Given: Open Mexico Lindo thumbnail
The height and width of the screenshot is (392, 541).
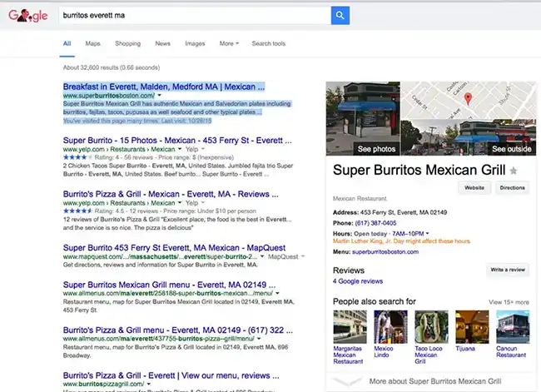Looking at the screenshot, I should pyautogui.click(x=390, y=327).
